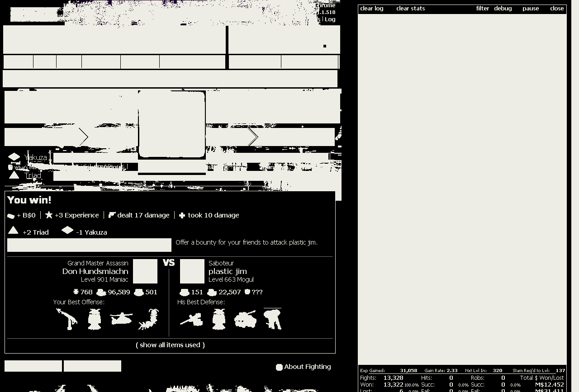The height and width of the screenshot is (392, 579).
Task: Click the centipede-like animal item under Your Best Offense
Action: point(148,319)
